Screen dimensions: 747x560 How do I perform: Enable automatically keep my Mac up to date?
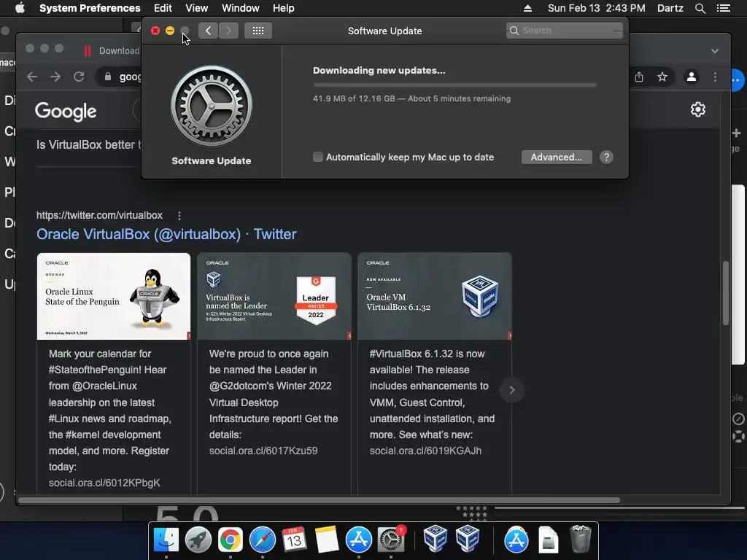318,157
